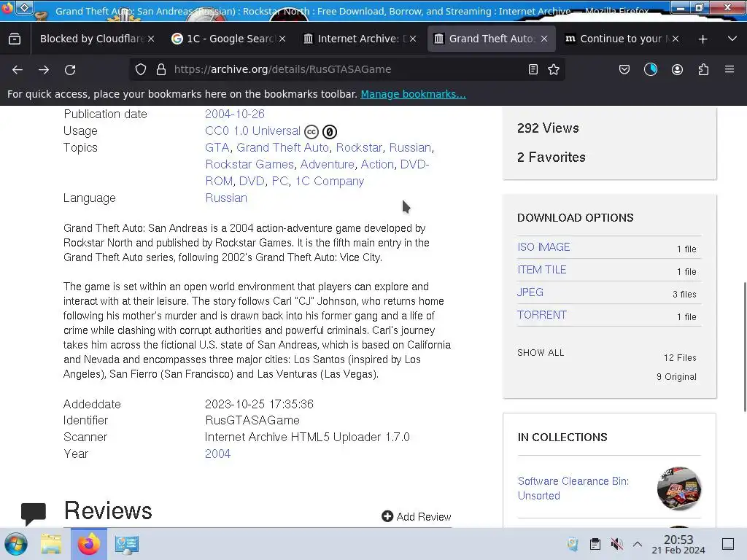The width and height of the screenshot is (747, 560).
Task: Open Software Clearance Bin: Unsorted collection
Action: point(573,489)
